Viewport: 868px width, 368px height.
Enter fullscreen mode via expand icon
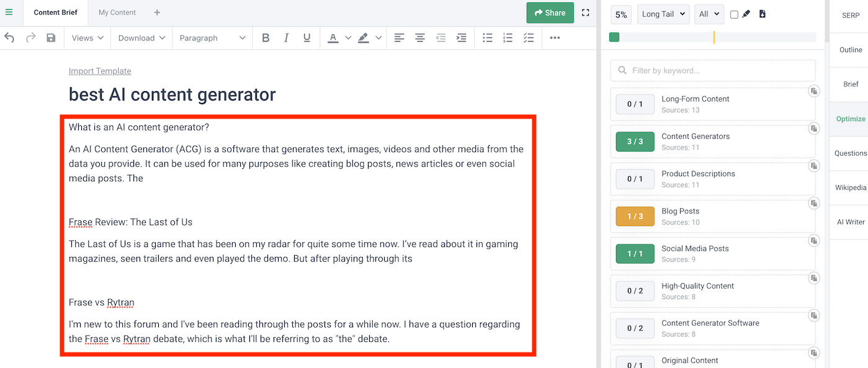585,12
